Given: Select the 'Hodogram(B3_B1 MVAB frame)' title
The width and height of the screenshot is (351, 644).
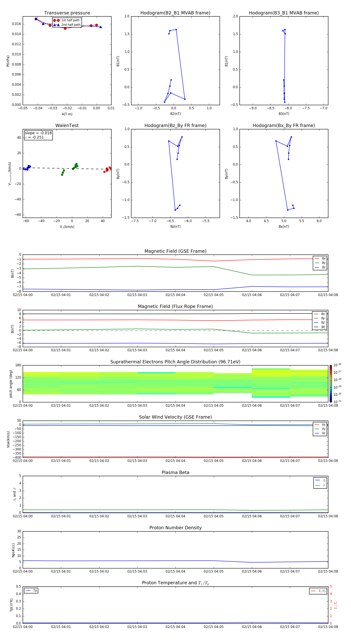Looking at the screenshot, I should (284, 13).
